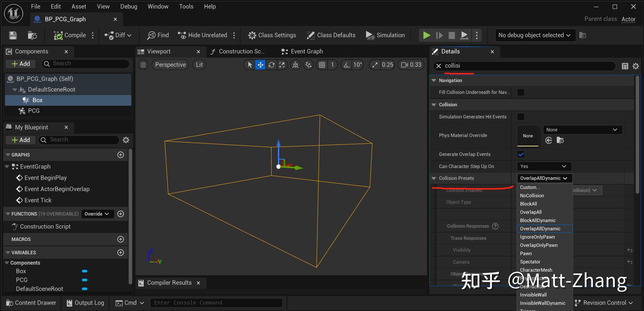The image size is (644, 311).
Task: Enable Simulation Generates Hit Events checkbox
Action: click(521, 117)
